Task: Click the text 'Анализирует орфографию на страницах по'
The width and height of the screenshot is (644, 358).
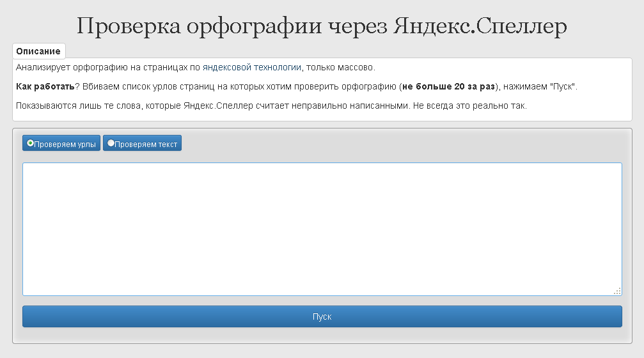Action: tap(108, 67)
